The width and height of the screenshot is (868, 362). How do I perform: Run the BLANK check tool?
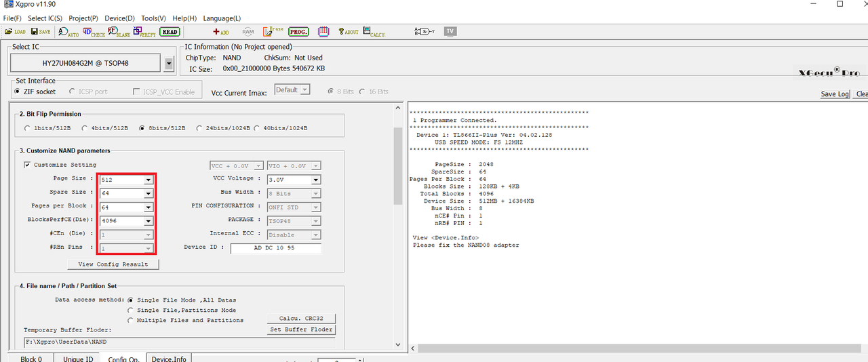coord(119,31)
